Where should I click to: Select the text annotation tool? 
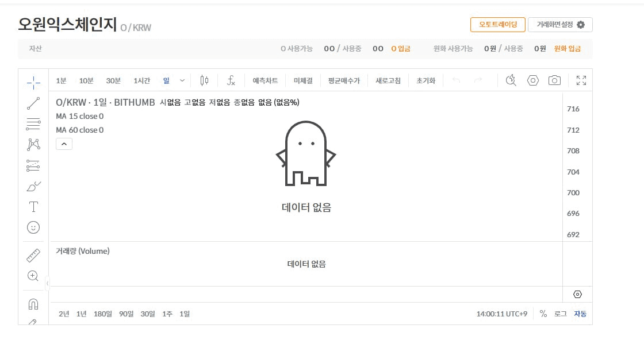(x=33, y=207)
